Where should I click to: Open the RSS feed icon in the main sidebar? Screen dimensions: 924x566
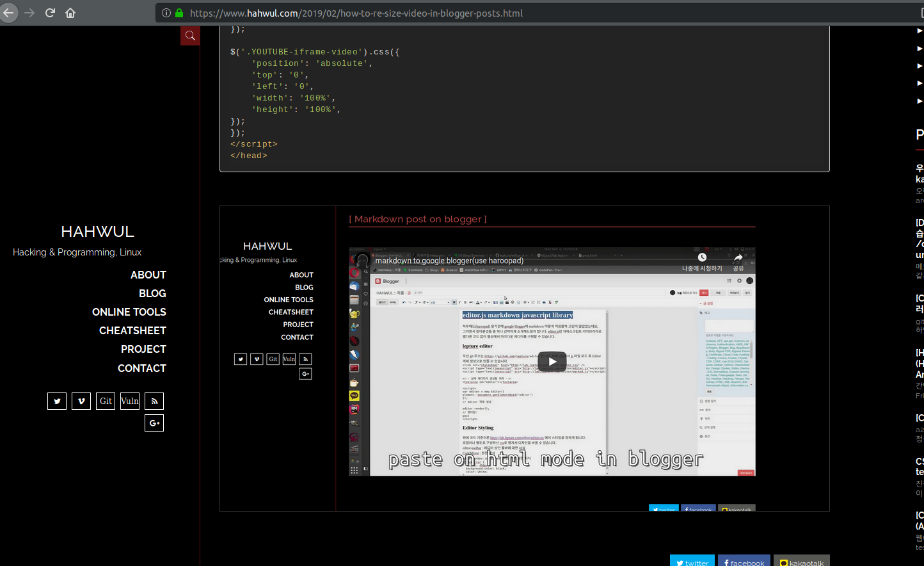tap(154, 401)
